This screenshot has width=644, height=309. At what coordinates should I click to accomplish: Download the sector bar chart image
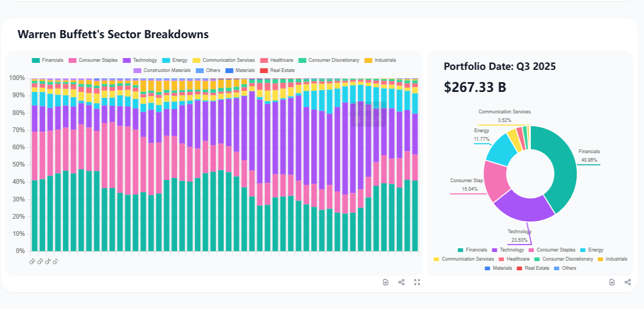(385, 282)
